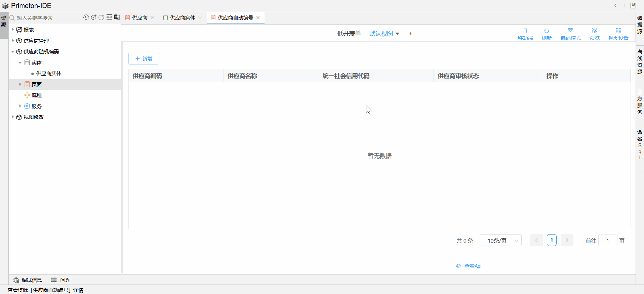Open the 移动端 mobile view
Screen dimensions: 644x294
tap(525, 34)
